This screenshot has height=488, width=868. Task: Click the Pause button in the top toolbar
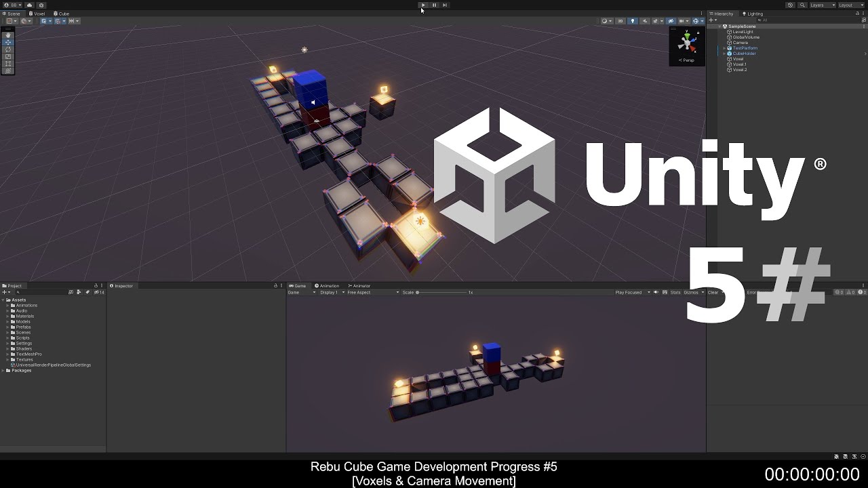tap(434, 5)
